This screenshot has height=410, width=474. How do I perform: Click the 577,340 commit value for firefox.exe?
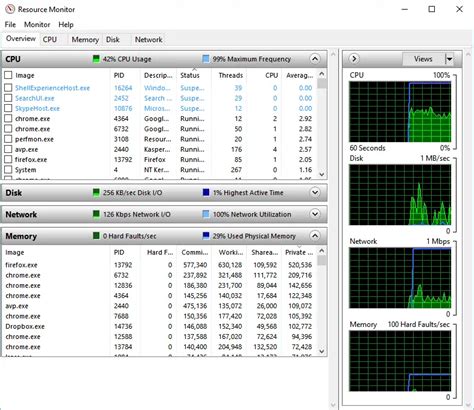point(195,265)
